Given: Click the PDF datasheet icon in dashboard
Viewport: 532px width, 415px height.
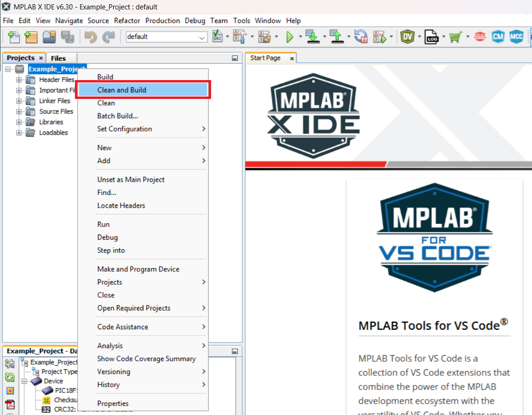Looking at the screenshot, I should point(10,404).
